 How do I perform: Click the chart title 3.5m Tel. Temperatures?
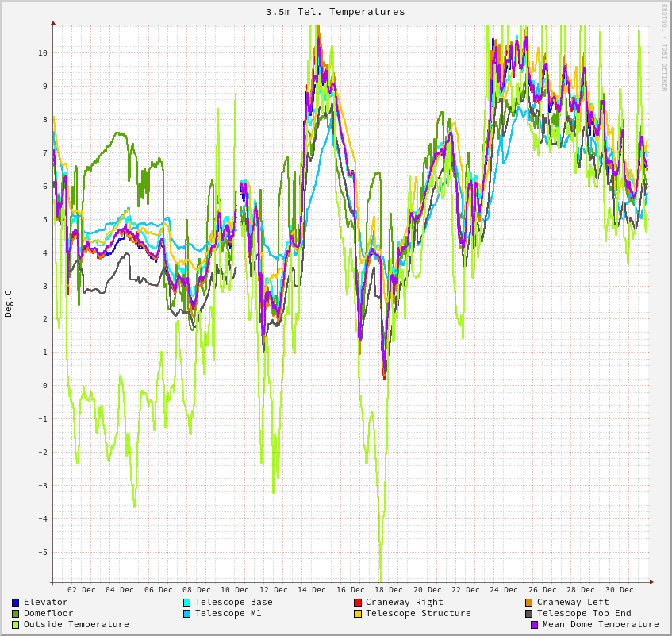(x=335, y=12)
